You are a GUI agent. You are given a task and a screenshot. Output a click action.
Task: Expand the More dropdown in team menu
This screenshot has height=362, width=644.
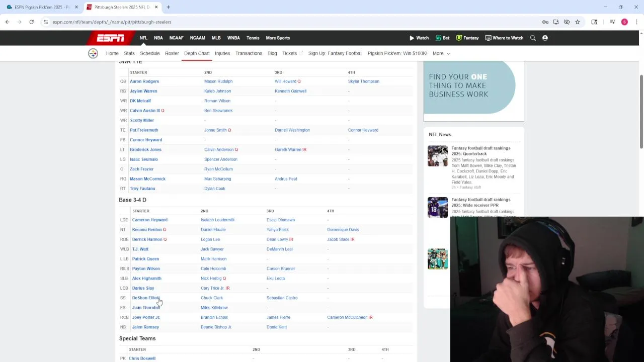click(441, 53)
